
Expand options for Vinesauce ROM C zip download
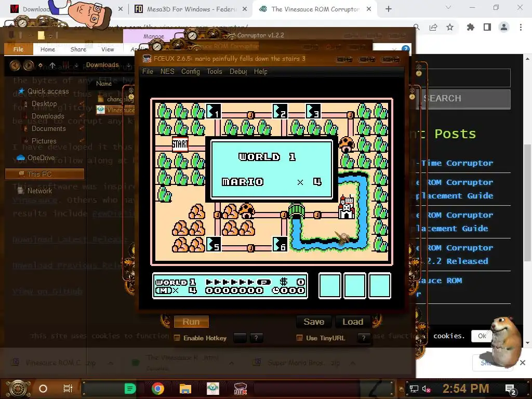pos(111,363)
